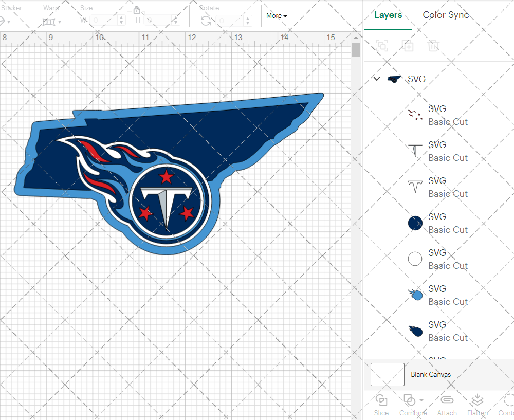Click the Blank Canvas swatch
This screenshot has height=420, width=514.
click(387, 374)
